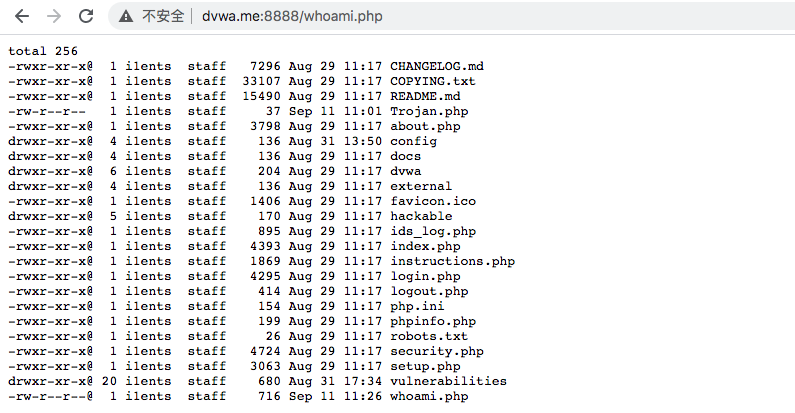Screen dimensions: 795x413
Task: Click the phpinfo.php filename
Action: pos(432,321)
